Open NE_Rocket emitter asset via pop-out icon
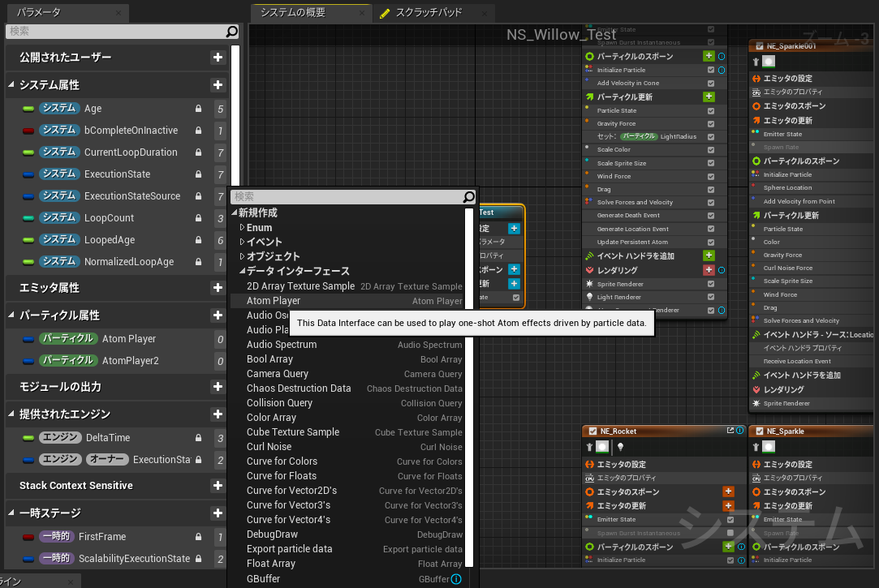 coord(730,430)
